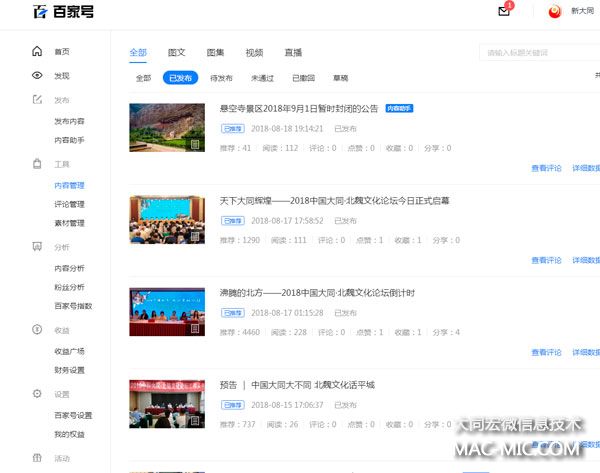Switch to the 视频 tab

tap(254, 52)
